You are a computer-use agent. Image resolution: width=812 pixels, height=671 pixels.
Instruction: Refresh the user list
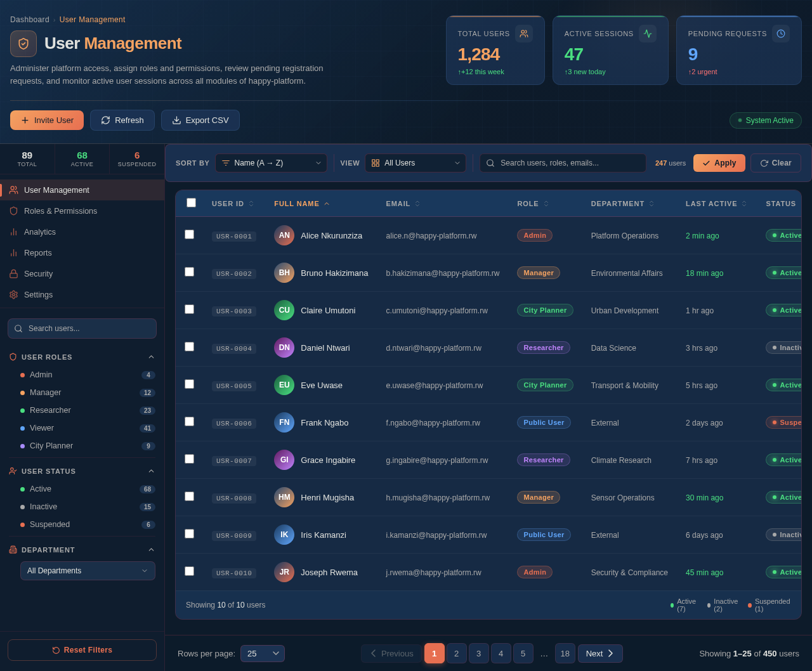click(x=122, y=120)
